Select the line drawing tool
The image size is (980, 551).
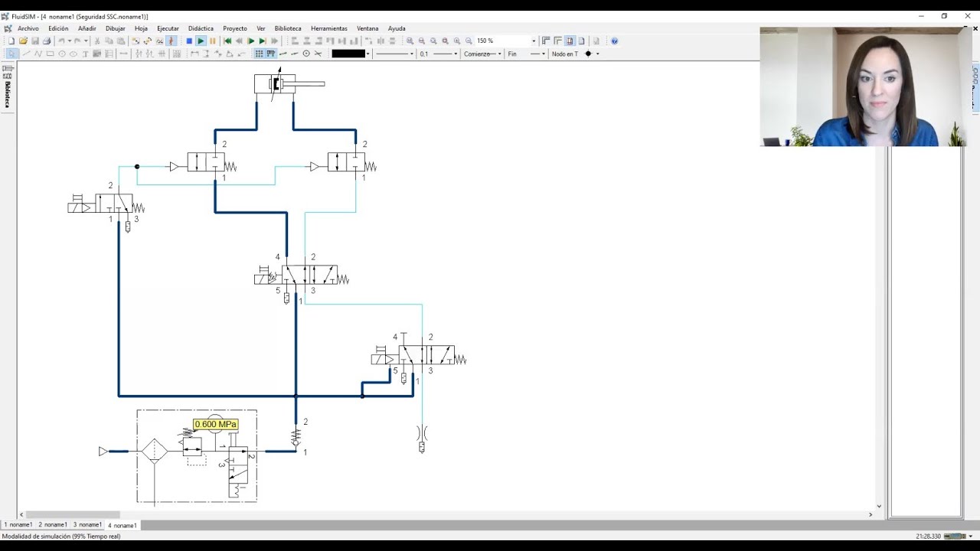pyautogui.click(x=26, y=54)
